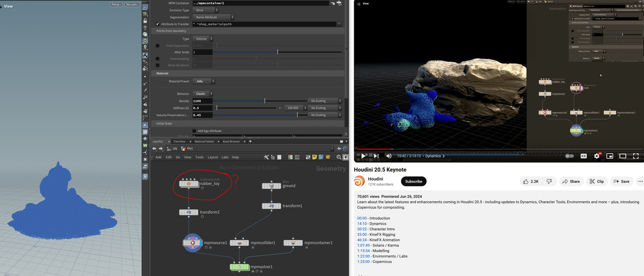
Task: Save the video to a playlist
Action: pyautogui.click(x=621, y=181)
